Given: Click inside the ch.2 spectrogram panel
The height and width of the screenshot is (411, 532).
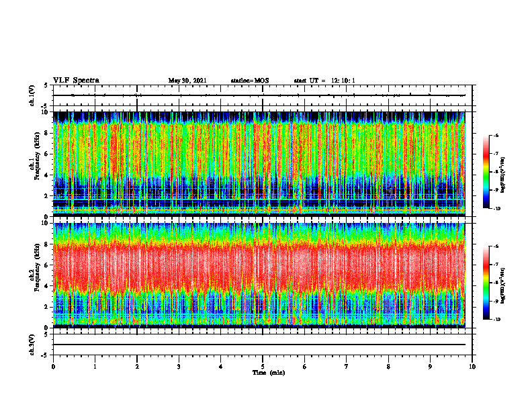Looking at the screenshot, I should coord(259,275).
